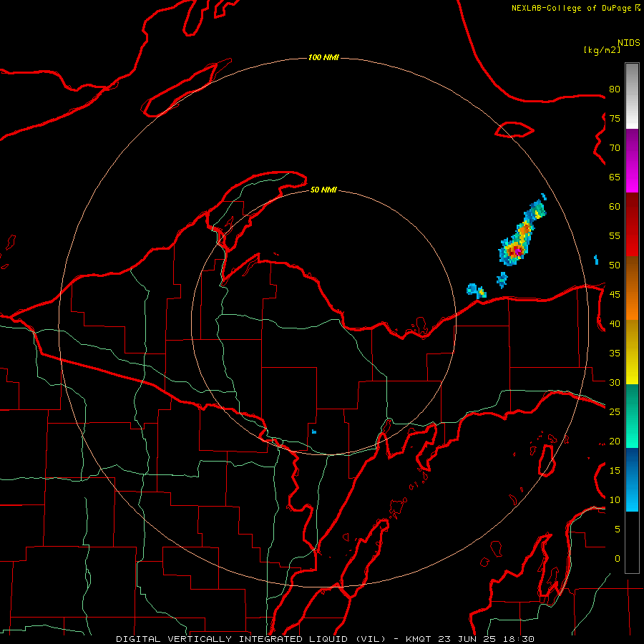The width and height of the screenshot is (644, 644).
Task: Click the 65 value on color scale
Action: (615, 177)
